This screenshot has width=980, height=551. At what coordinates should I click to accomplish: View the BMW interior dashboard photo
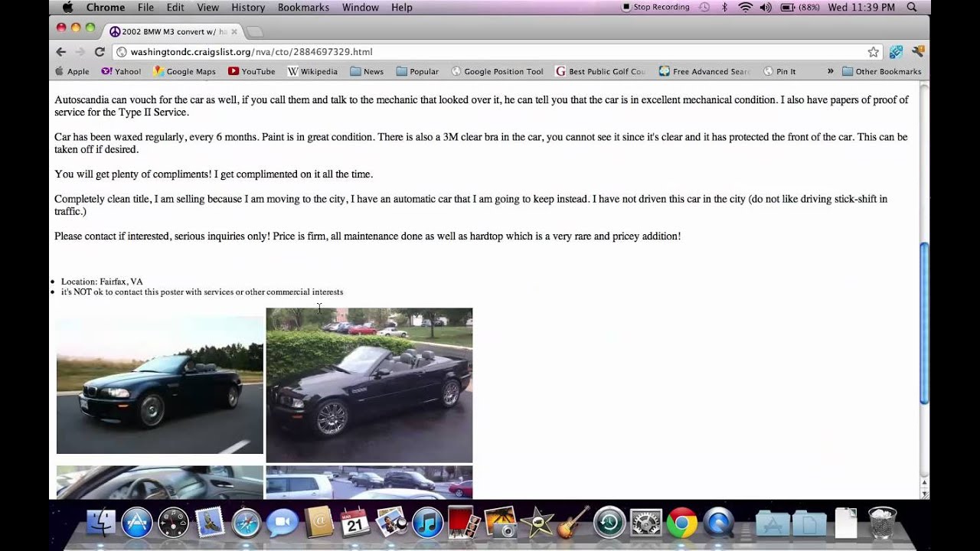point(160,482)
